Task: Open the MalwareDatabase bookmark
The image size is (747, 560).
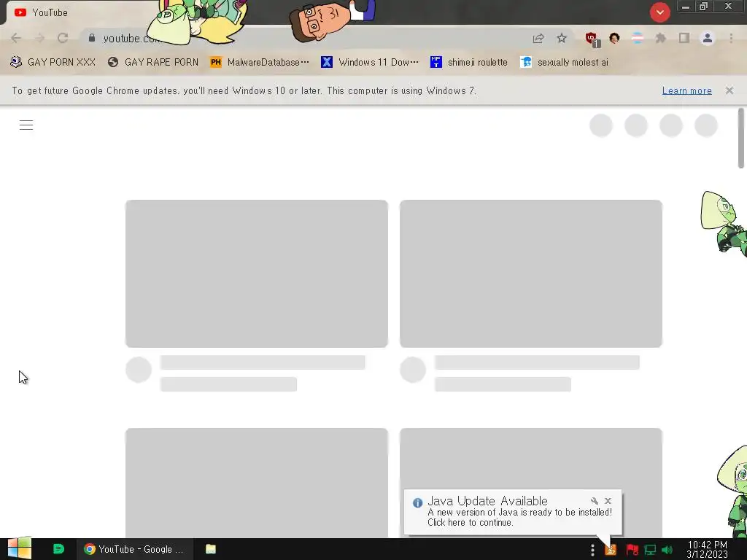Action: [260, 63]
